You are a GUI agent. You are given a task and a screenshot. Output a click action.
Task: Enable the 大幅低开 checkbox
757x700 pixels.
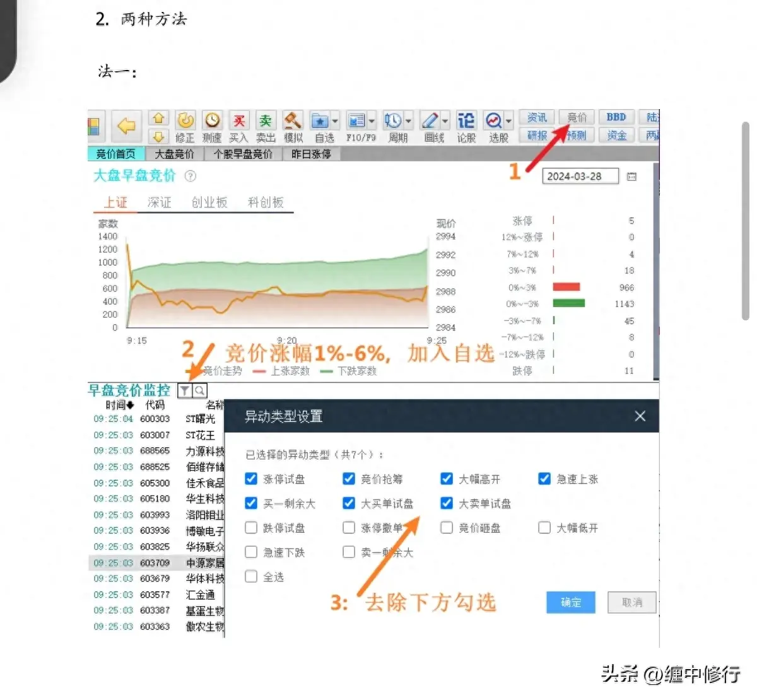tap(544, 527)
